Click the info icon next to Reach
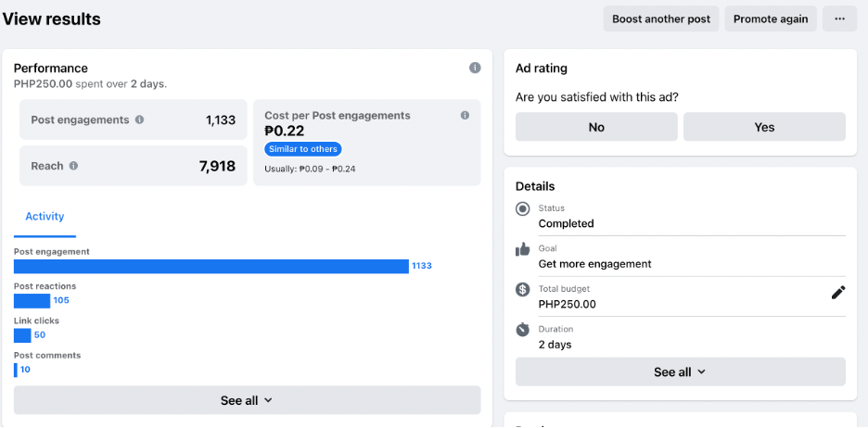 point(73,166)
